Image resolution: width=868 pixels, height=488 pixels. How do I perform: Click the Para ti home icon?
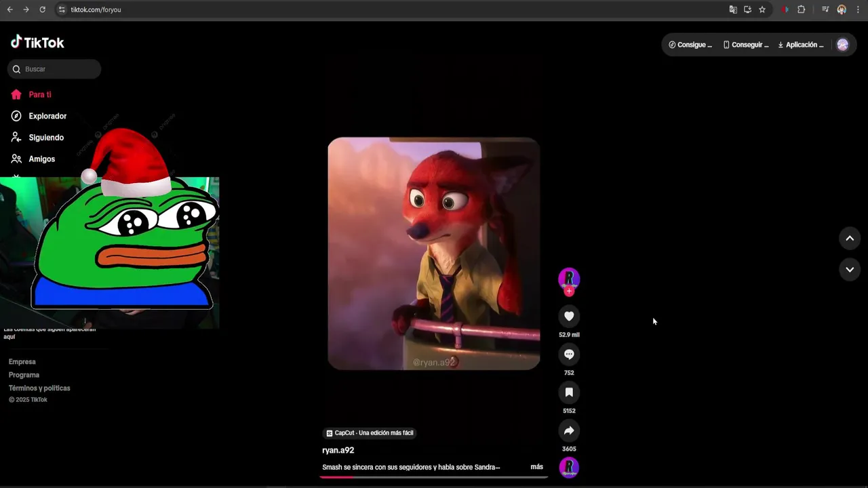(16, 95)
